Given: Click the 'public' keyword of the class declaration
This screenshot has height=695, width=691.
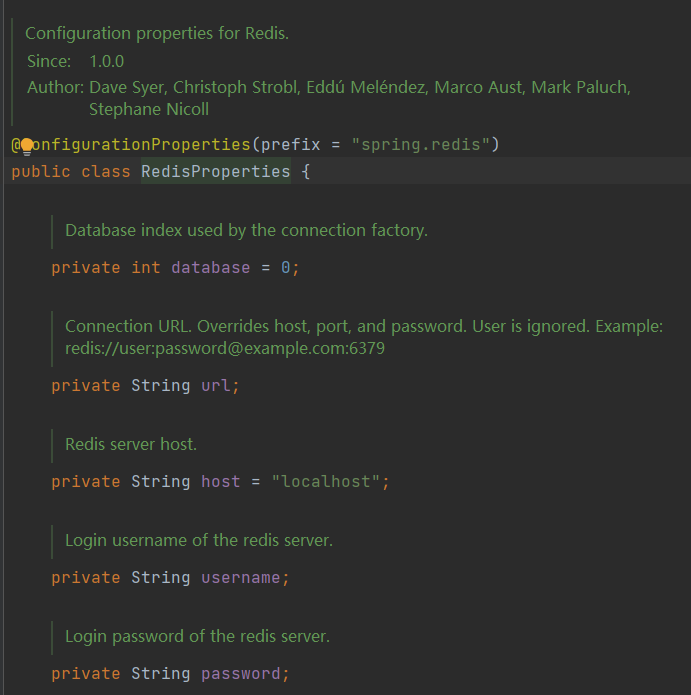Looking at the screenshot, I should 41,172.
